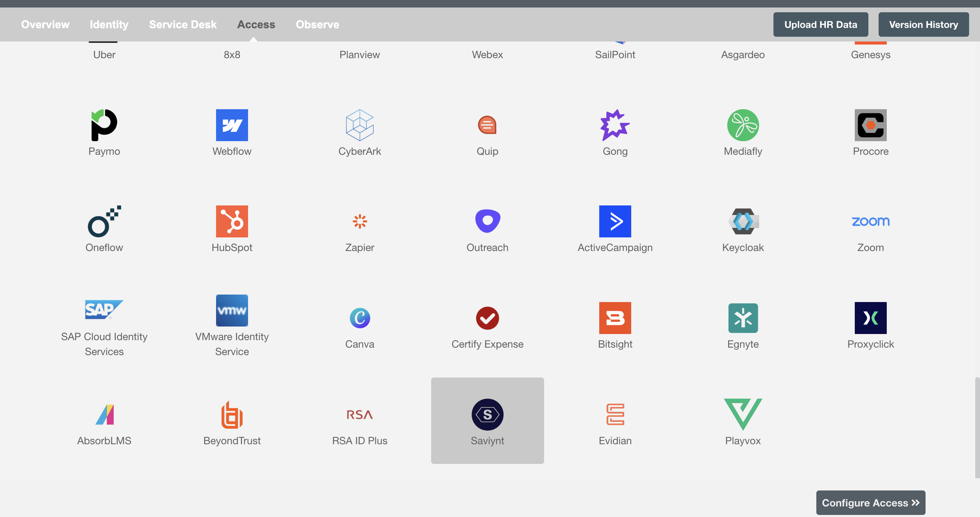The width and height of the screenshot is (980, 517).
Task: Click the Configure Access button
Action: click(870, 502)
